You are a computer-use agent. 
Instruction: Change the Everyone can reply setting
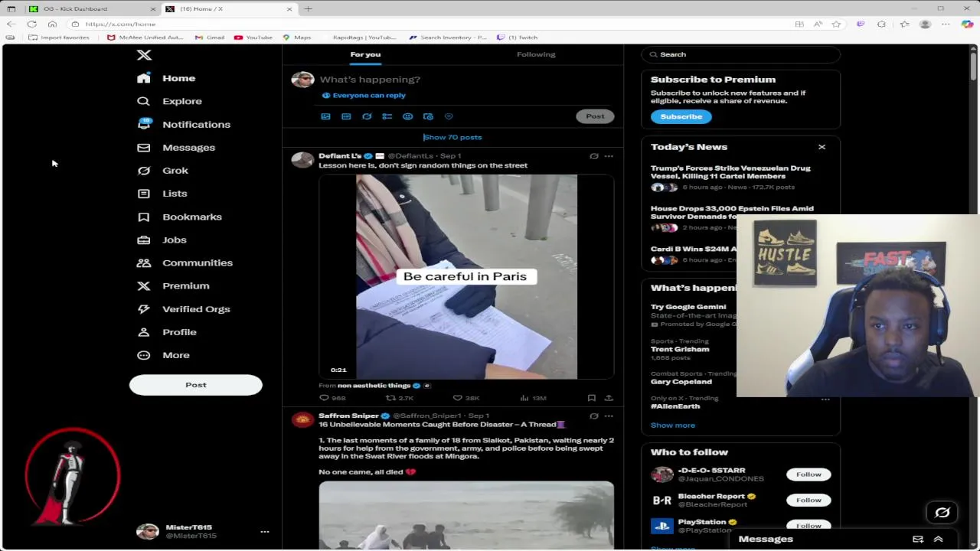(x=364, y=96)
